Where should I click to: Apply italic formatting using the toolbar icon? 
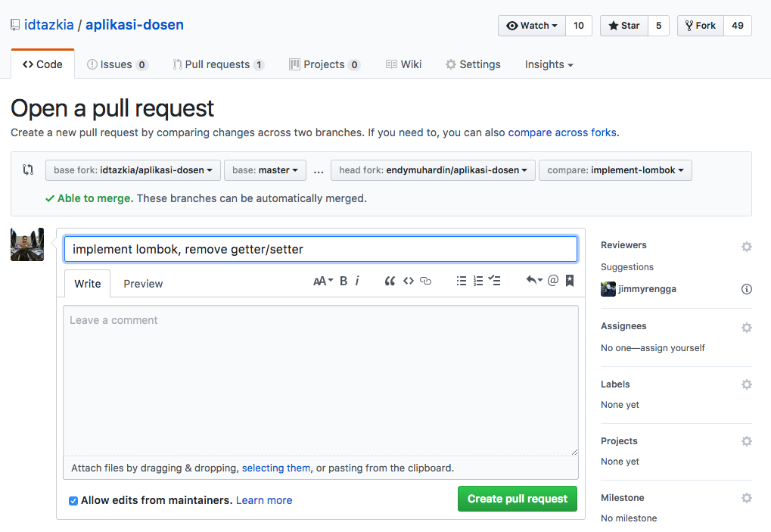[357, 281]
